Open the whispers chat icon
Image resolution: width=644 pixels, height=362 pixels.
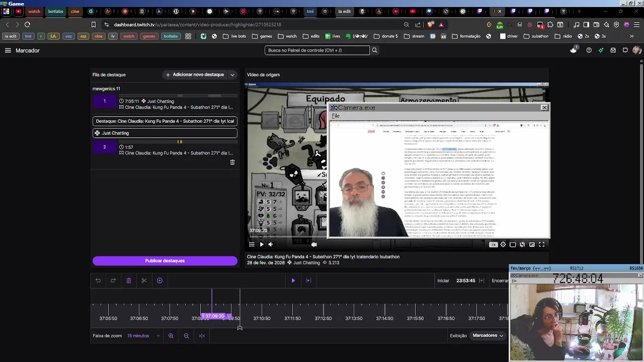pyautogui.click(x=625, y=50)
